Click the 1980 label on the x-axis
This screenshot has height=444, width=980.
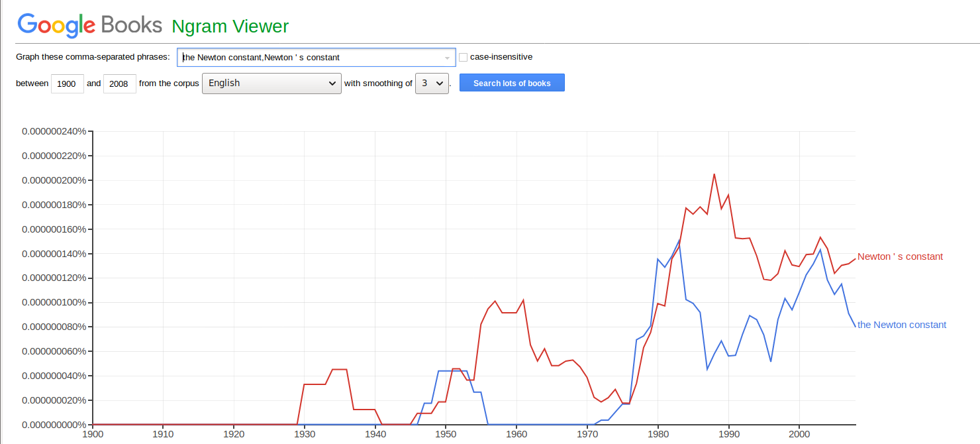point(658,435)
